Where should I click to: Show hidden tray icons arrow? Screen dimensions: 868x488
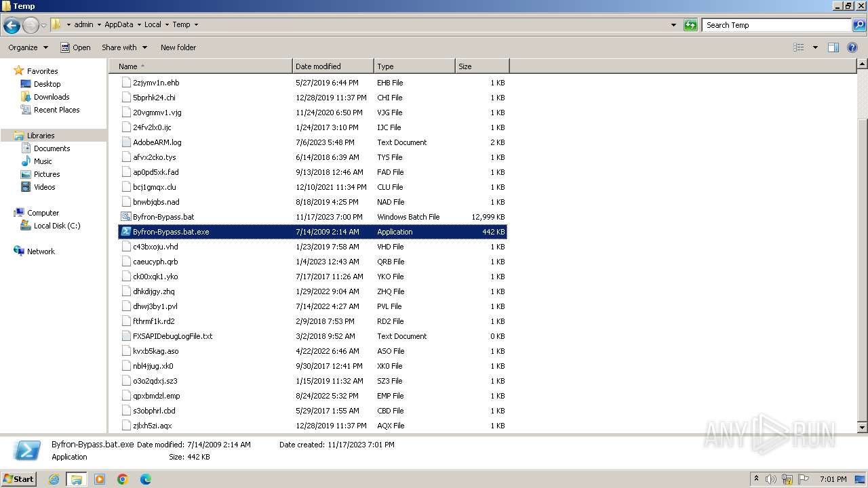pos(756,479)
